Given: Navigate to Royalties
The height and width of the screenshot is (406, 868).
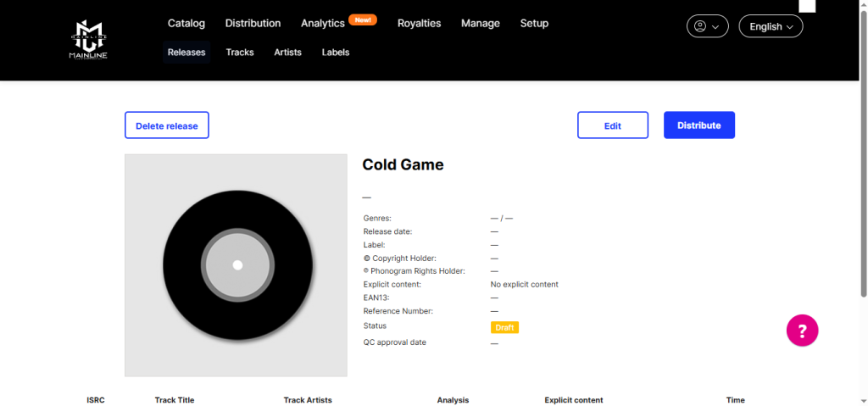Looking at the screenshot, I should (419, 23).
